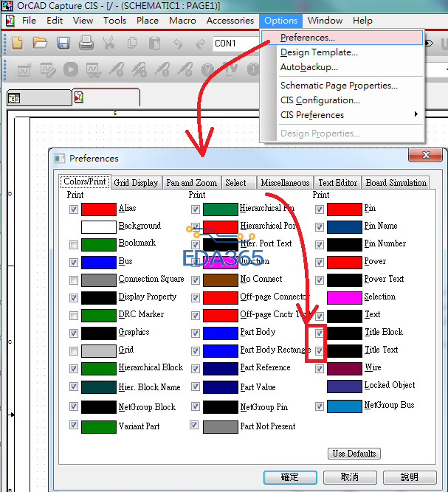Enable the Connection Square print checkbox
Image resolution: width=448 pixels, height=492 pixels.
click(x=74, y=280)
